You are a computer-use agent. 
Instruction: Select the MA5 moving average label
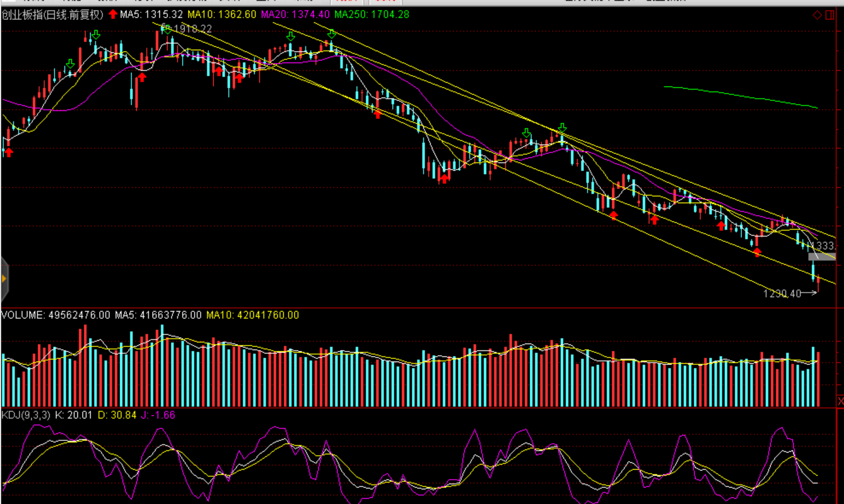pos(151,15)
